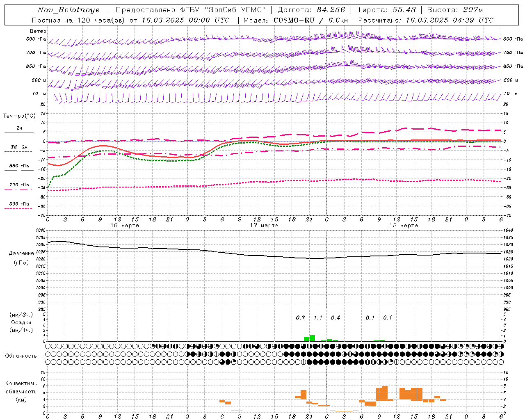The image size is (525, 420).
Task: Click 'Прогноз на 120 часа(ов)' forecast text
Action: [79, 20]
